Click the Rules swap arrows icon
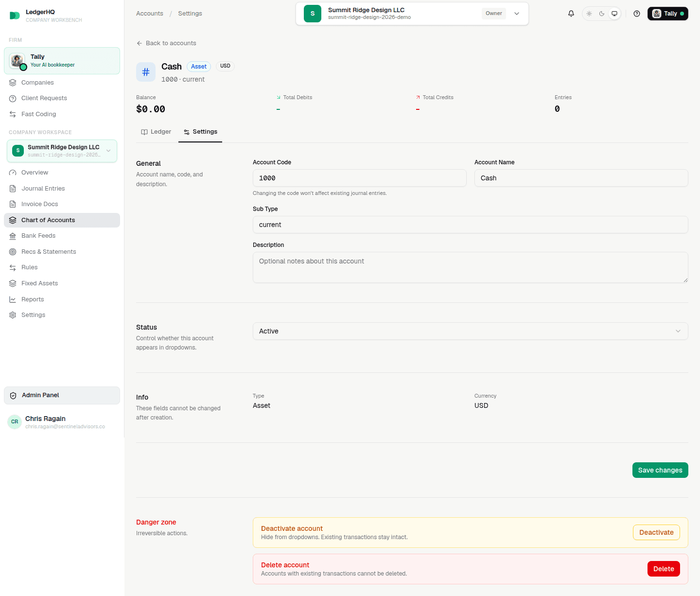This screenshot has width=700, height=596. [x=13, y=267]
